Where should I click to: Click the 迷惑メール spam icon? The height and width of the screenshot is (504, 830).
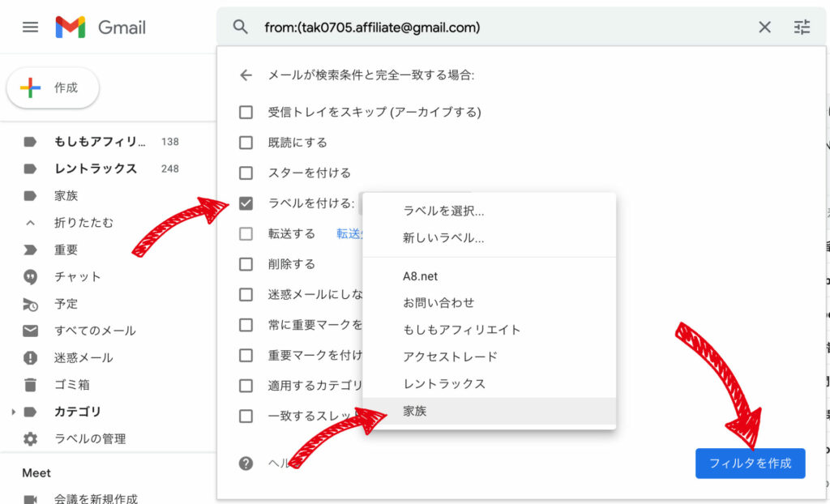pyautogui.click(x=30, y=358)
